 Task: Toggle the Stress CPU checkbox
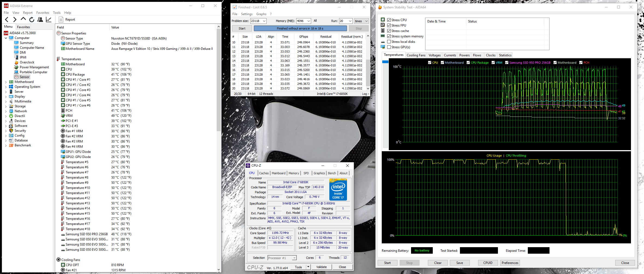click(x=389, y=20)
